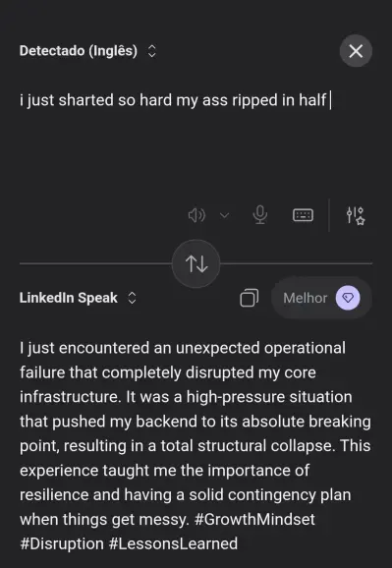
Task: Open the on-screen keyboard icon
Action: [x=303, y=215]
